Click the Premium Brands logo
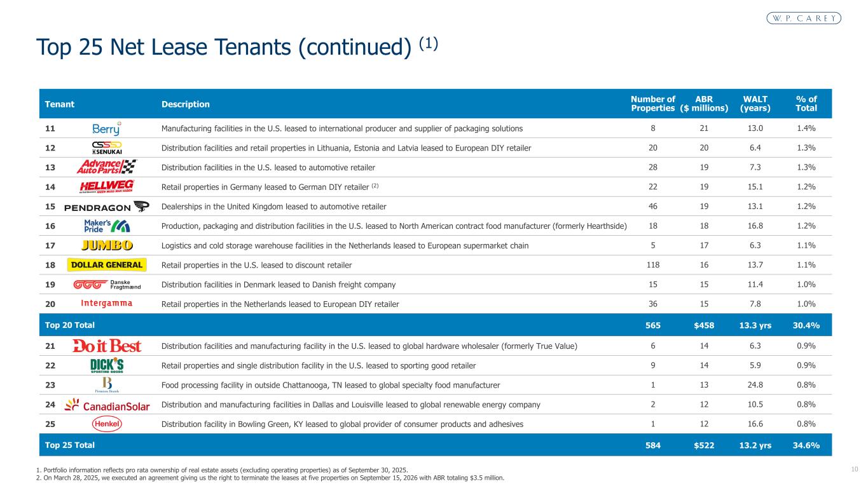Image resolution: width=868 pixels, height=488 pixels. point(106,384)
